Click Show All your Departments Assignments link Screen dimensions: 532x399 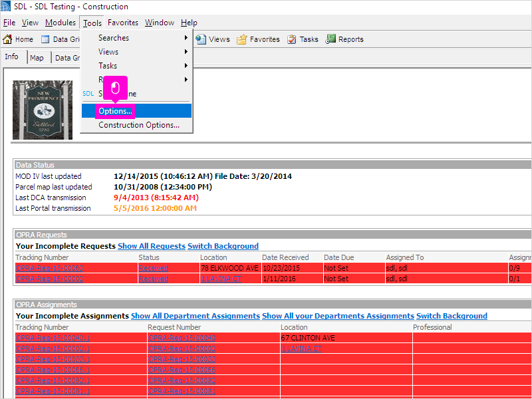tap(338, 316)
